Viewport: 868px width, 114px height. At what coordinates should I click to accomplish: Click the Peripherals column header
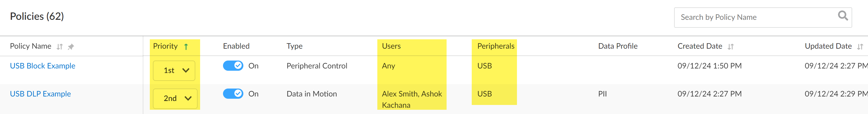click(495, 46)
